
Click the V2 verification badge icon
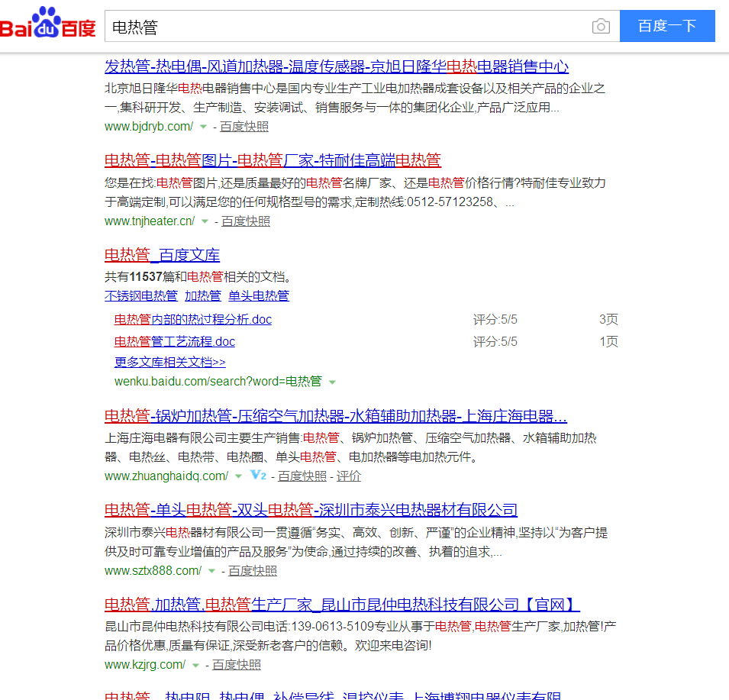(258, 475)
